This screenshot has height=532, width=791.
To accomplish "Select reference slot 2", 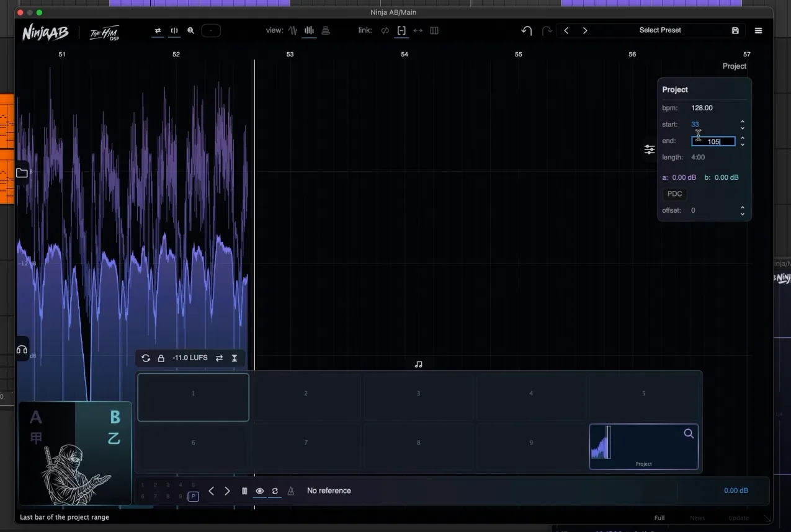I will pos(306,397).
